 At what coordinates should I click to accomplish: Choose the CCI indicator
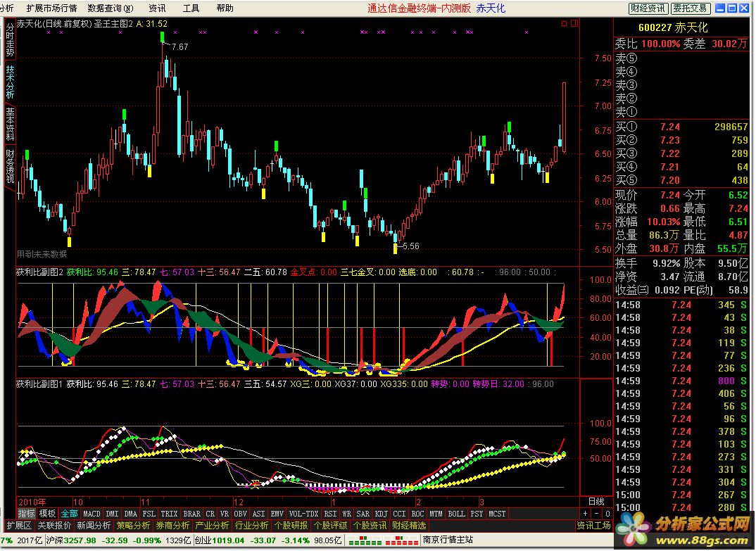coord(399,514)
